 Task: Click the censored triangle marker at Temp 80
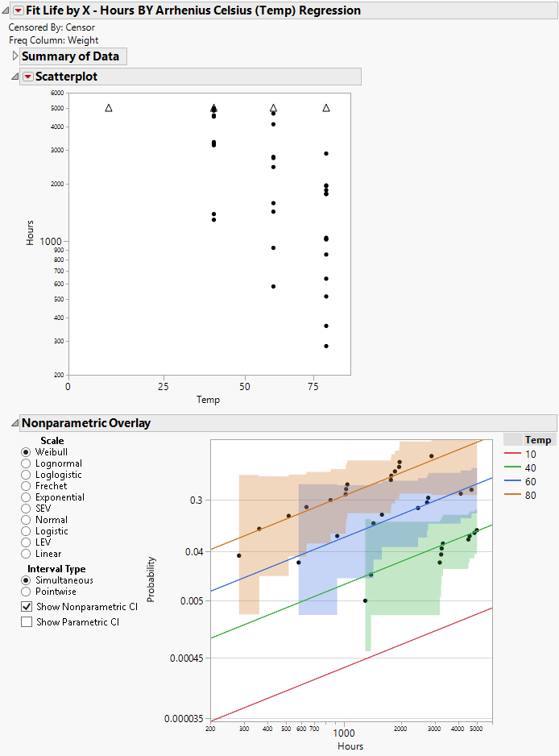pyautogui.click(x=326, y=107)
